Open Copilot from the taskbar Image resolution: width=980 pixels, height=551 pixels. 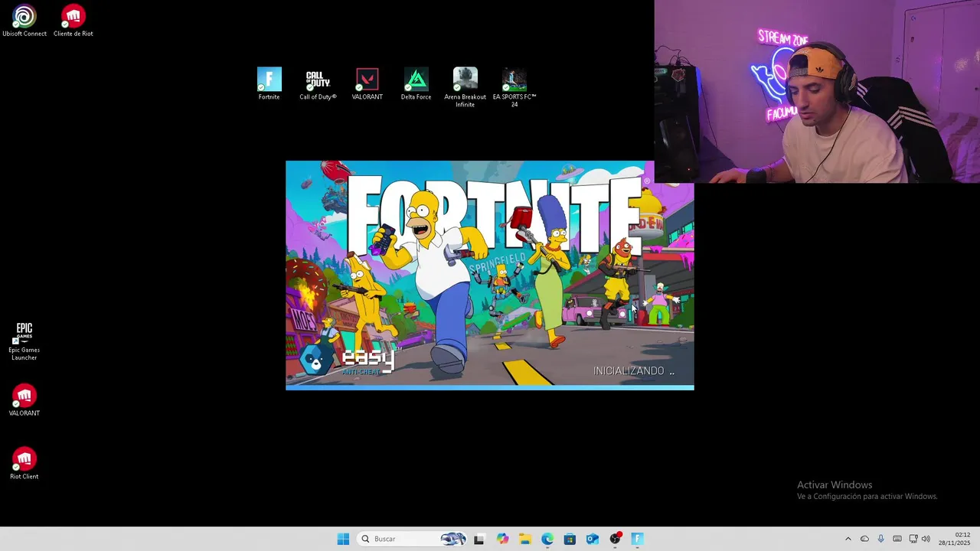[502, 539]
